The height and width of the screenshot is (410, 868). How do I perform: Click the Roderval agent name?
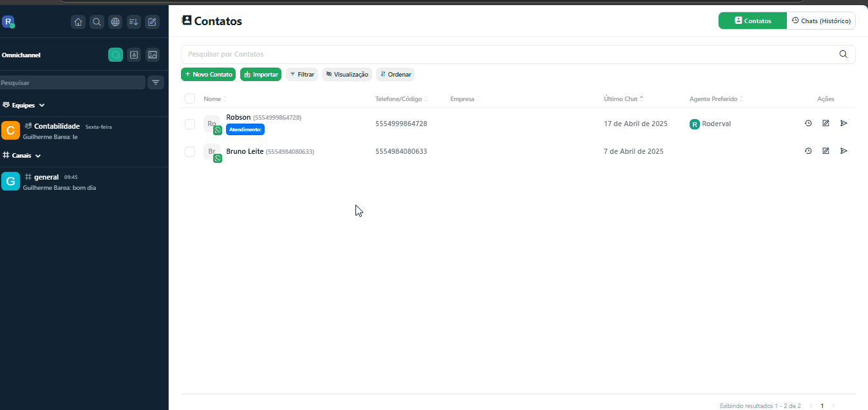pyautogui.click(x=717, y=124)
